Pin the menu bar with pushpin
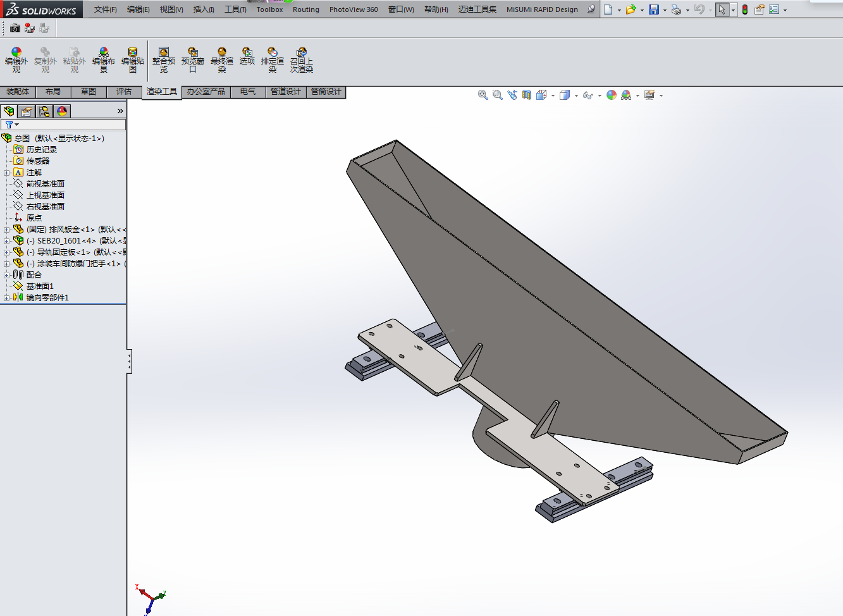843x616 pixels. [x=591, y=9]
